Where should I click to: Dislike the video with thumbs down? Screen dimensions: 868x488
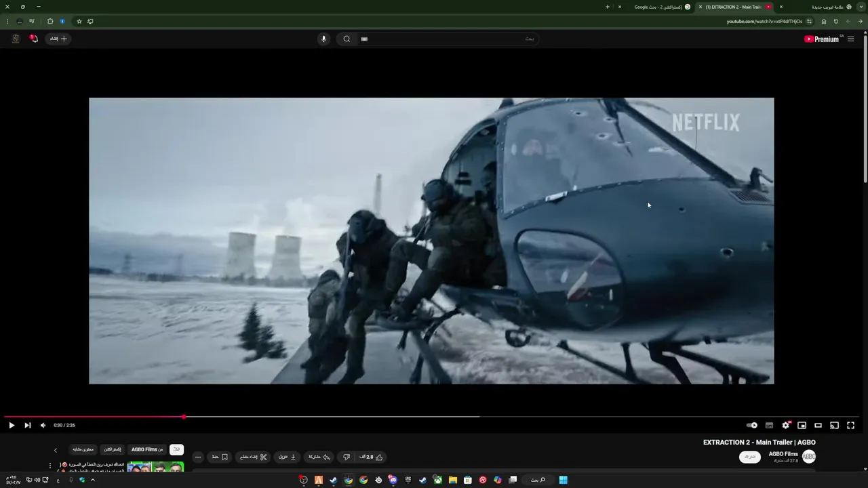347,457
